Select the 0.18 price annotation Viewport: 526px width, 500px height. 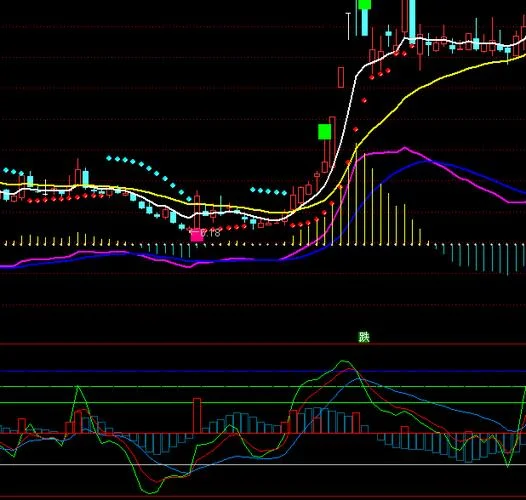point(210,233)
